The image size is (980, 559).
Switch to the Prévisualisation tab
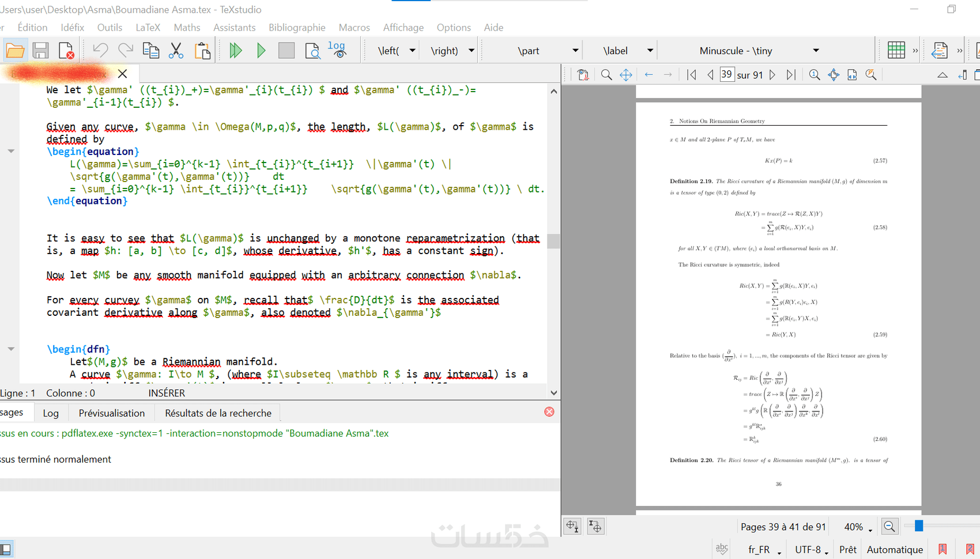(112, 413)
